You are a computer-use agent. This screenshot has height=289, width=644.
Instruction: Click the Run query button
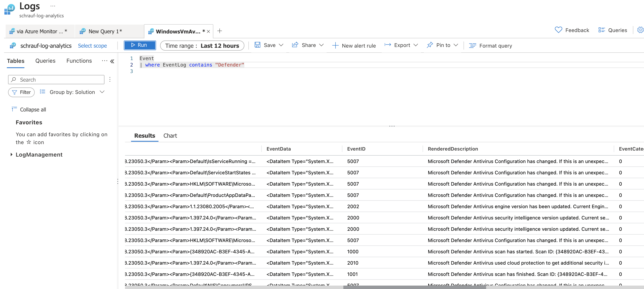coord(140,45)
